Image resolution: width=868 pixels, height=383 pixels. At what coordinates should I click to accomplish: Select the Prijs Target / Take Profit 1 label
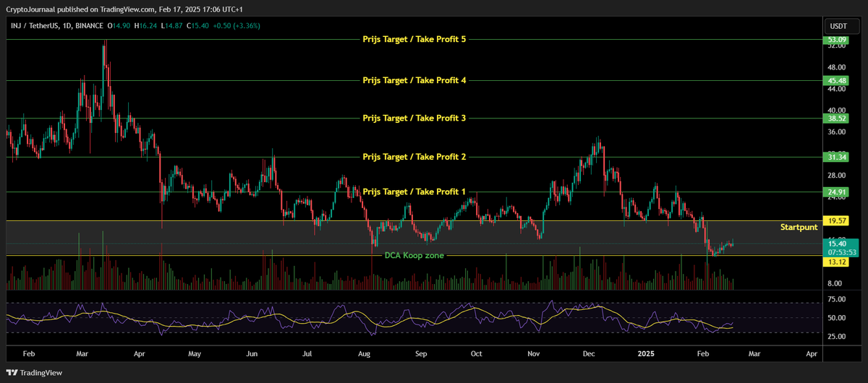coord(414,191)
